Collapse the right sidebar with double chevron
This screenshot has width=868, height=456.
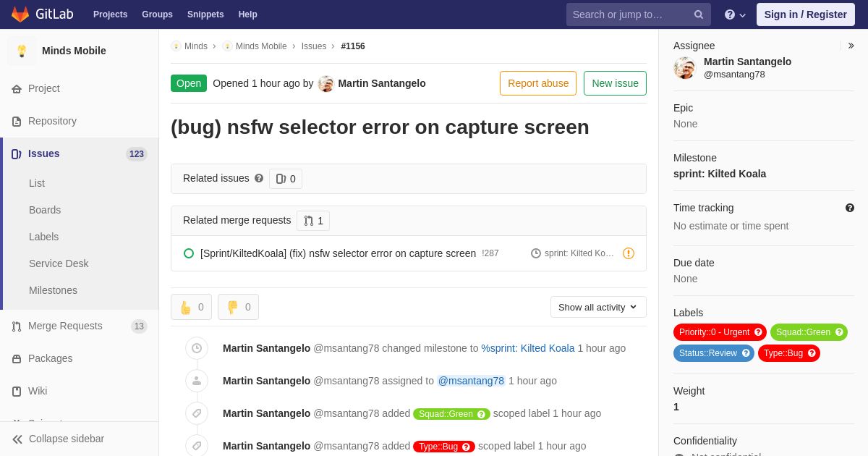tap(851, 46)
